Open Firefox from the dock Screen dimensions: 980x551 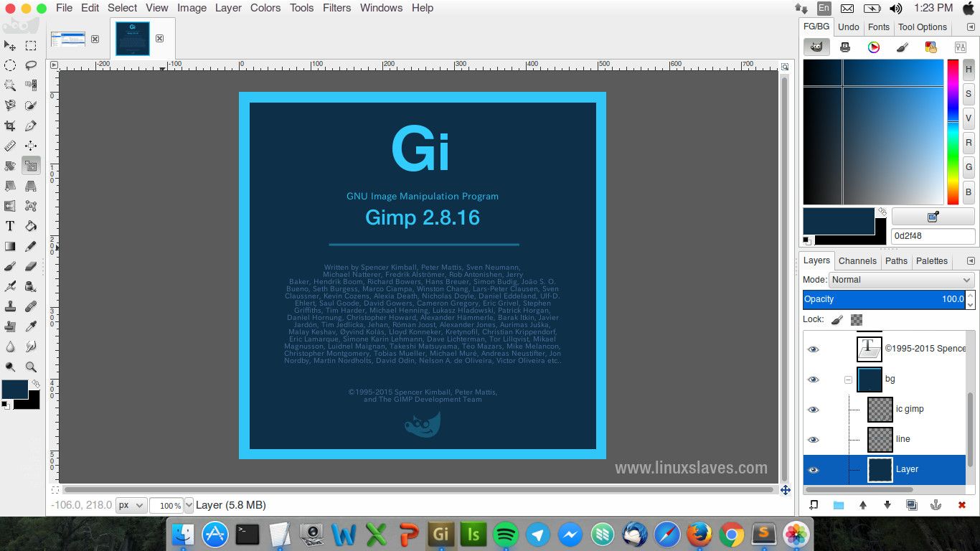click(698, 534)
